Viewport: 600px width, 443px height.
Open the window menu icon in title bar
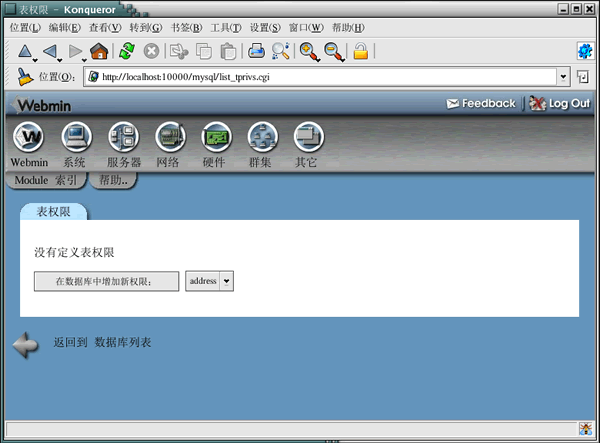pos(11,9)
